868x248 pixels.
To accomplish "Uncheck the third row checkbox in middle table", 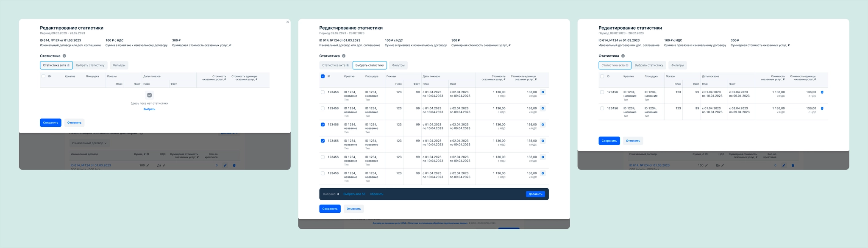I will coord(323,125).
